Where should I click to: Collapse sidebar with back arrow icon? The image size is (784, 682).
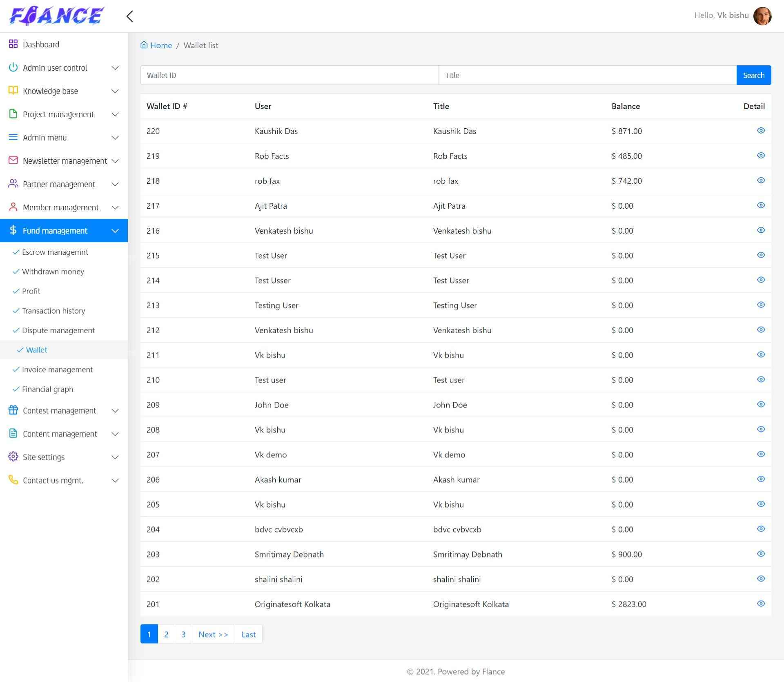point(130,16)
